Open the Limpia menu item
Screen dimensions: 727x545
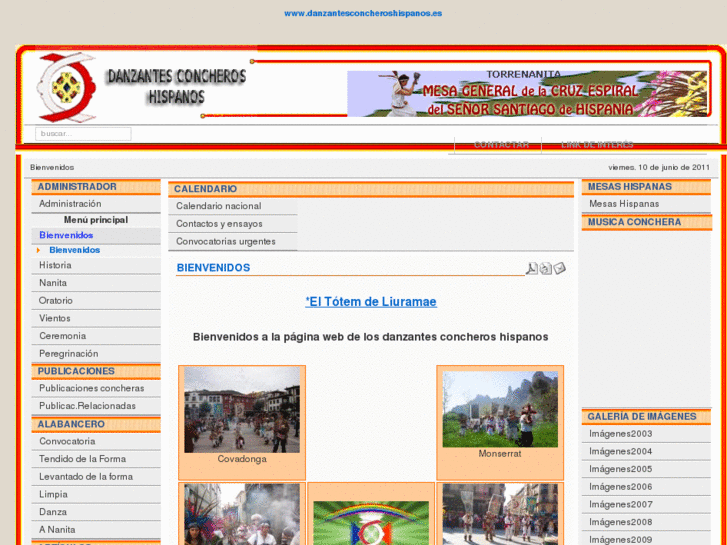click(x=96, y=494)
